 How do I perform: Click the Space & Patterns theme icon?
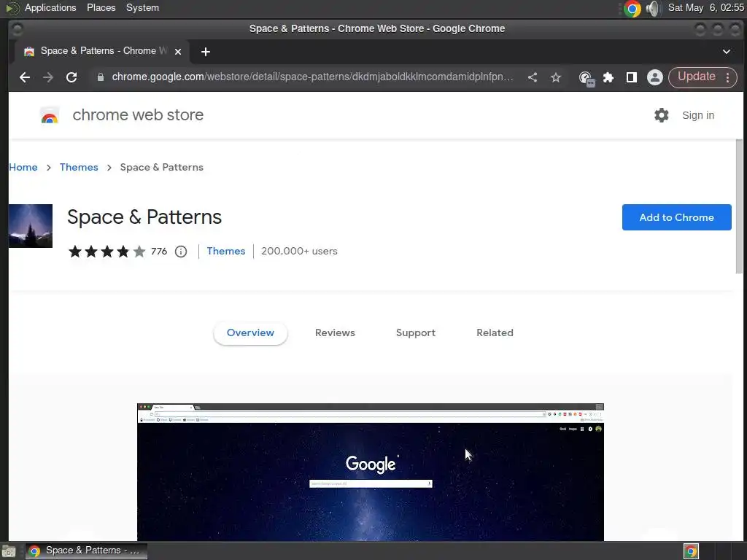(31, 226)
